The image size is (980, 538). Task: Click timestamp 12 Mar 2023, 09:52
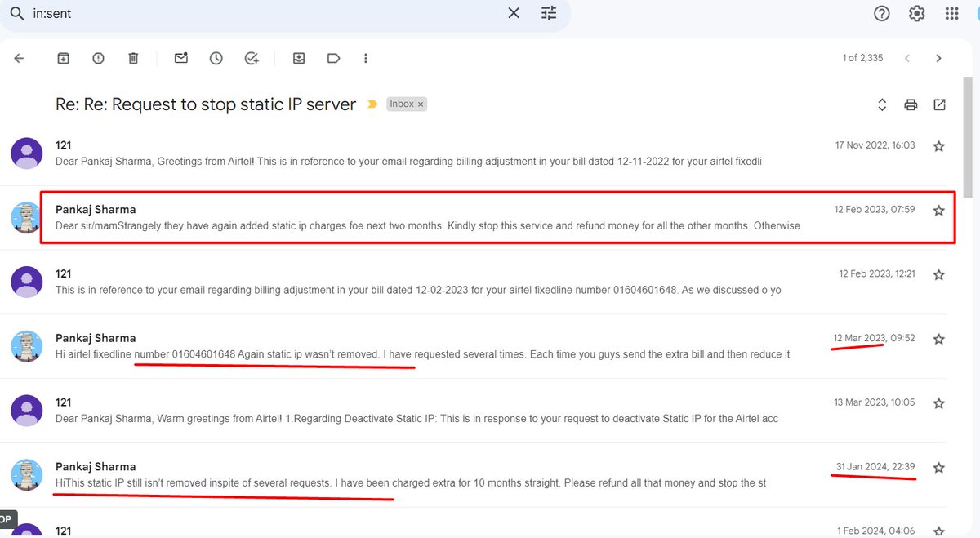pos(874,338)
